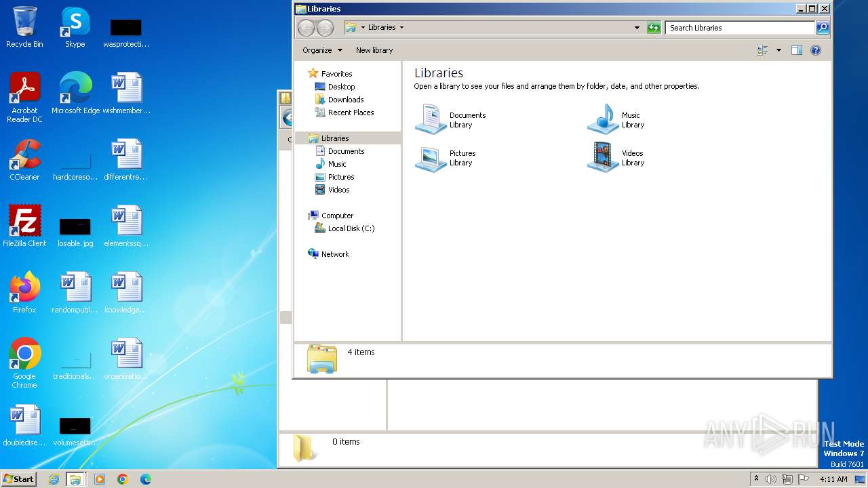Open the Organize menu

323,50
